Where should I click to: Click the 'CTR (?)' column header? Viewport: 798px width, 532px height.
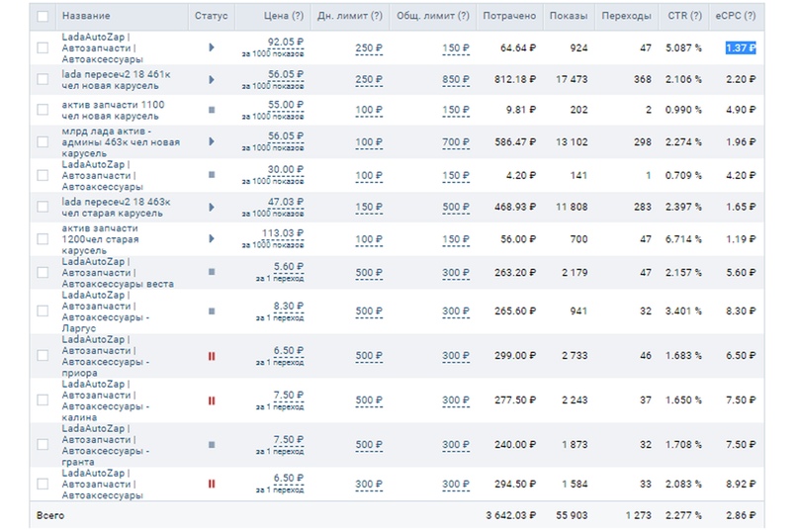pos(682,17)
